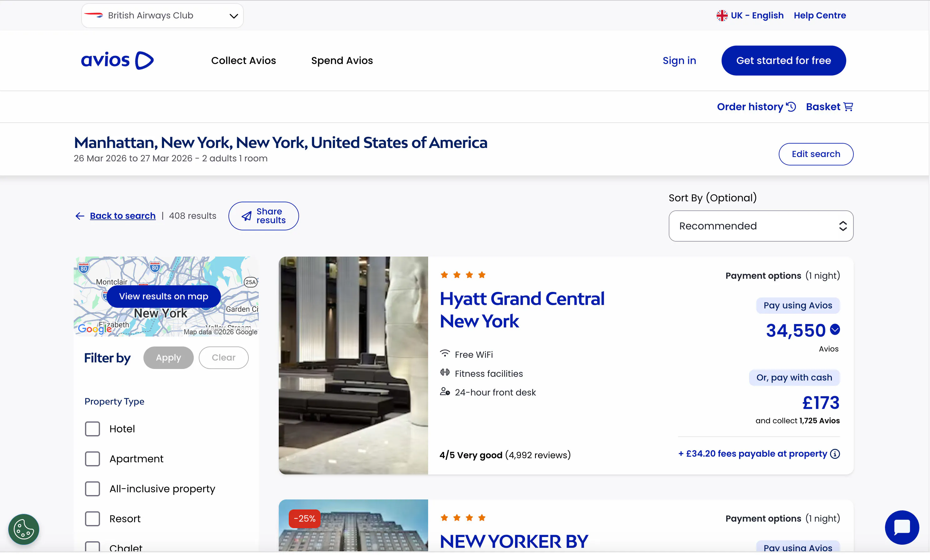Open the Hyatt Grand Central New York link
The height and width of the screenshot is (560, 930).
522,310
